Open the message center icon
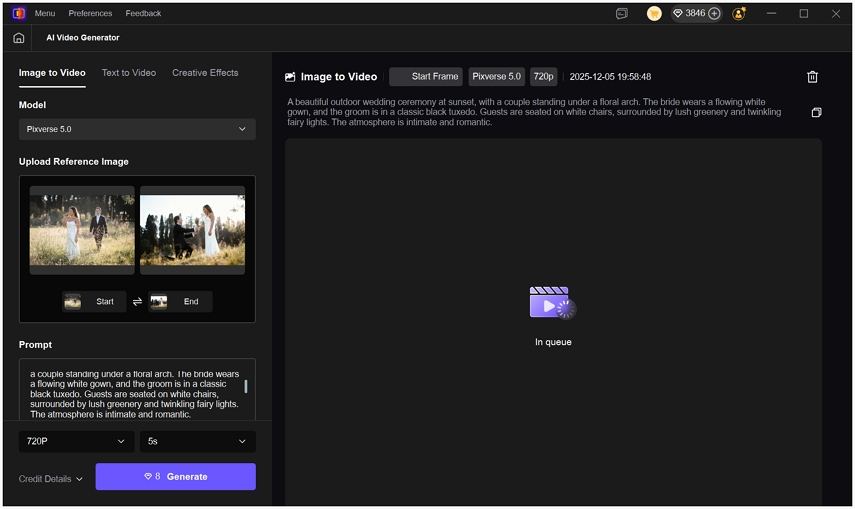 (x=622, y=14)
